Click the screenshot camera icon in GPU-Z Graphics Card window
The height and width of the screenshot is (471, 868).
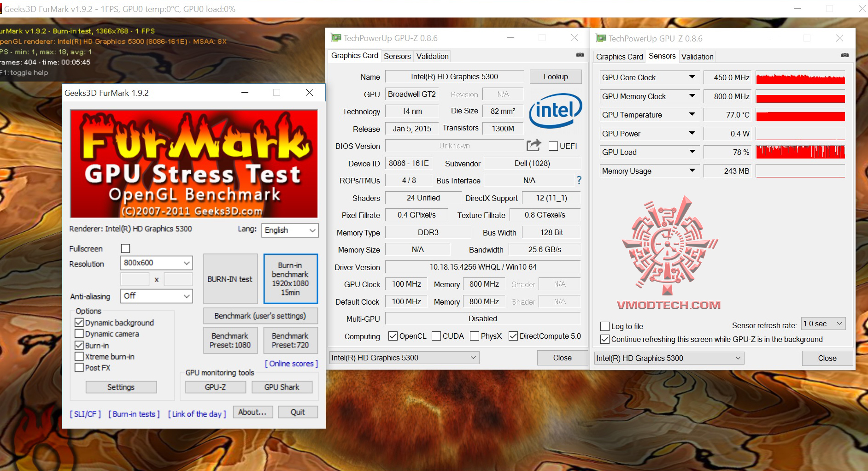point(580,55)
